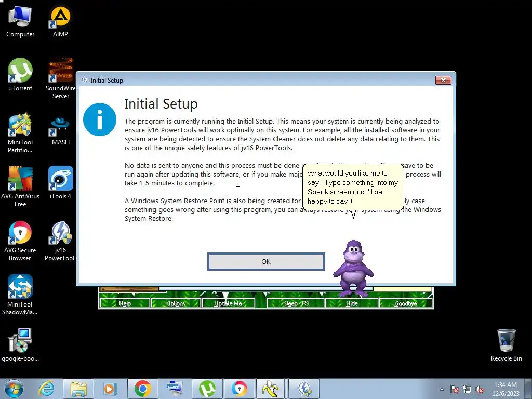Viewport: 532px width, 399px height.
Task: Open Google Chrome from the taskbar
Action: [x=142, y=389]
